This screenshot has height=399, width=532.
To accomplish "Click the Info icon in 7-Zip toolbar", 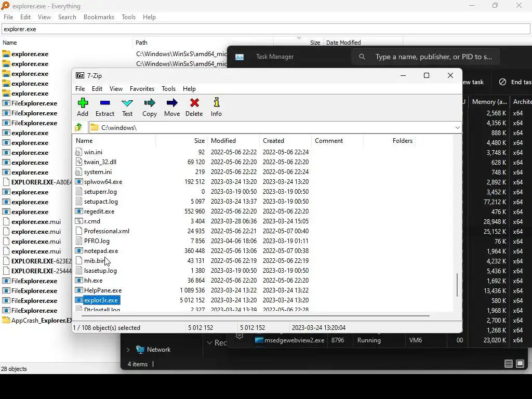I will (x=216, y=102).
